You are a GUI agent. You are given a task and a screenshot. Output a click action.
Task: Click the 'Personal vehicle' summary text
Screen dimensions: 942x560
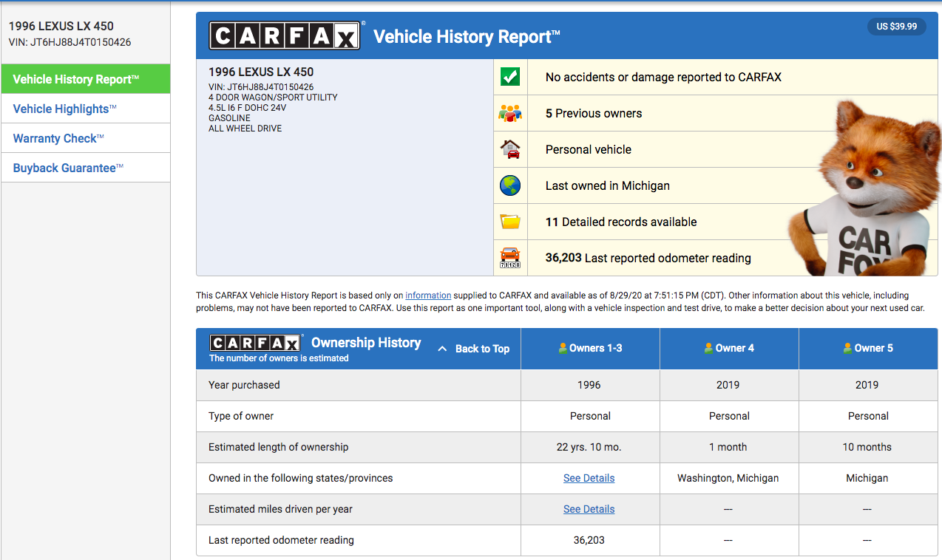coord(589,149)
